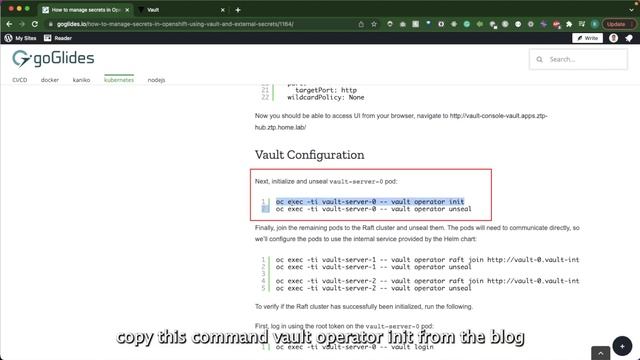Focus the Search... input field

coord(578,60)
